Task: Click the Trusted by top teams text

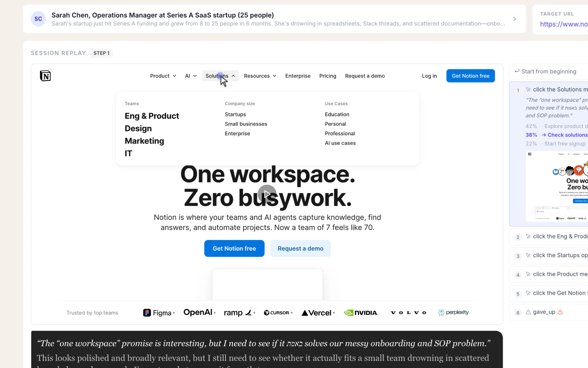Action: pyautogui.click(x=92, y=313)
